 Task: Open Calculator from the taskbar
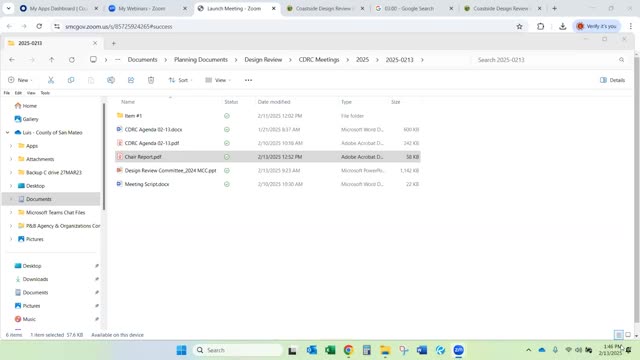[367, 350]
